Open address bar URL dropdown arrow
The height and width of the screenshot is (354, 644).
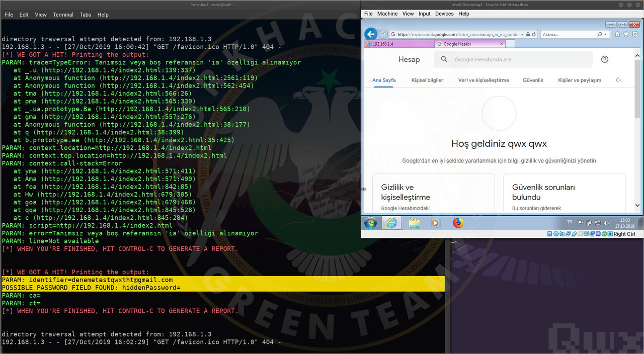coord(522,34)
